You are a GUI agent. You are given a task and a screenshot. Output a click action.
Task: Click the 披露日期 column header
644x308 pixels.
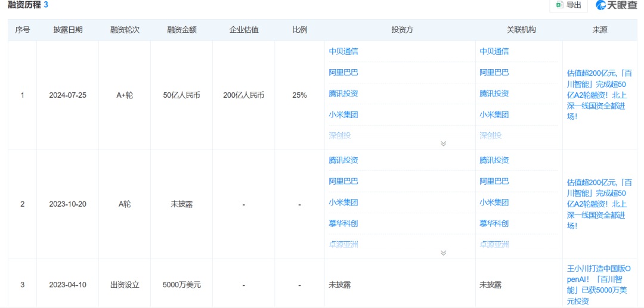(x=68, y=30)
